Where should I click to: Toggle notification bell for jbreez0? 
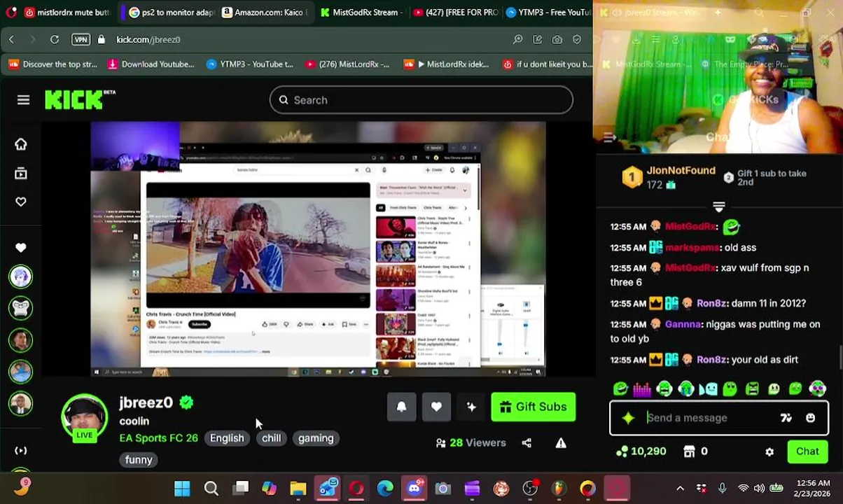click(x=401, y=407)
